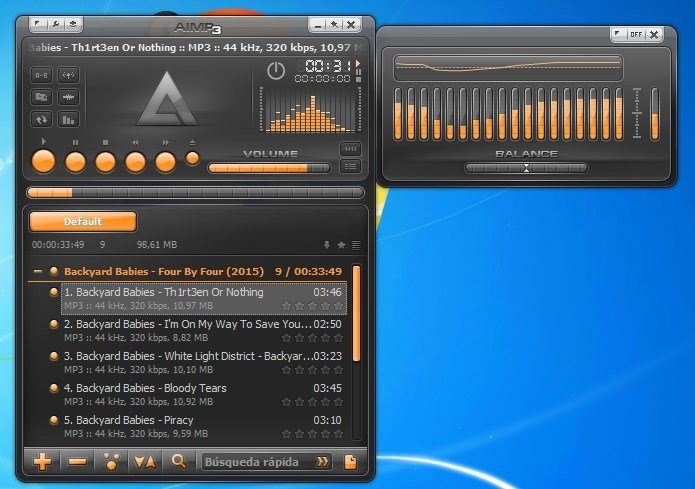The image size is (695, 489).
Task: Start playback with the Play button
Action: (43, 161)
